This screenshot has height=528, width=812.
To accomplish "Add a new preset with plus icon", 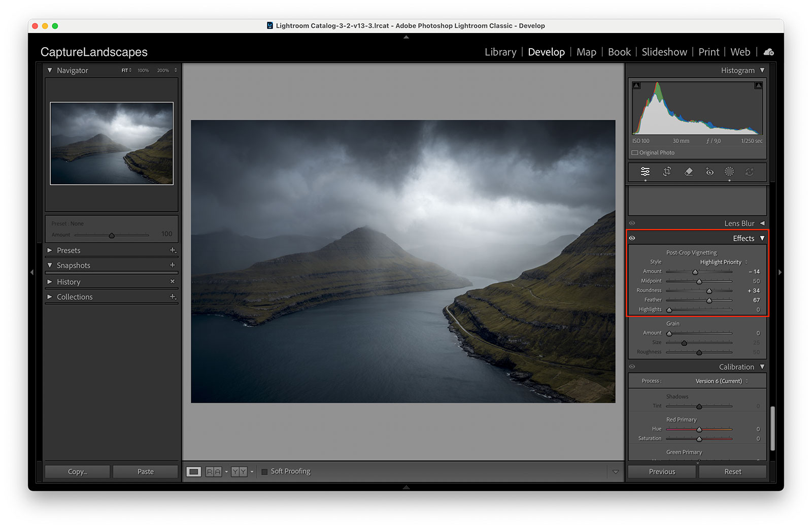I will 173,250.
